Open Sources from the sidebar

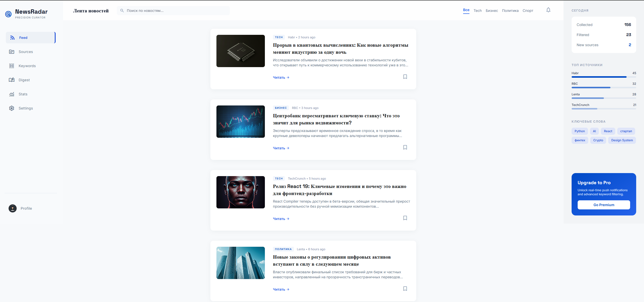(25, 52)
